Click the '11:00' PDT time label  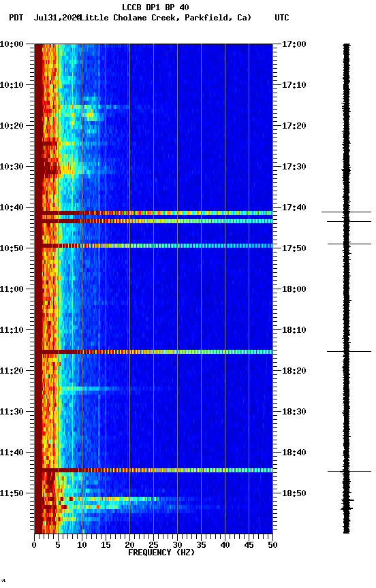[12, 289]
